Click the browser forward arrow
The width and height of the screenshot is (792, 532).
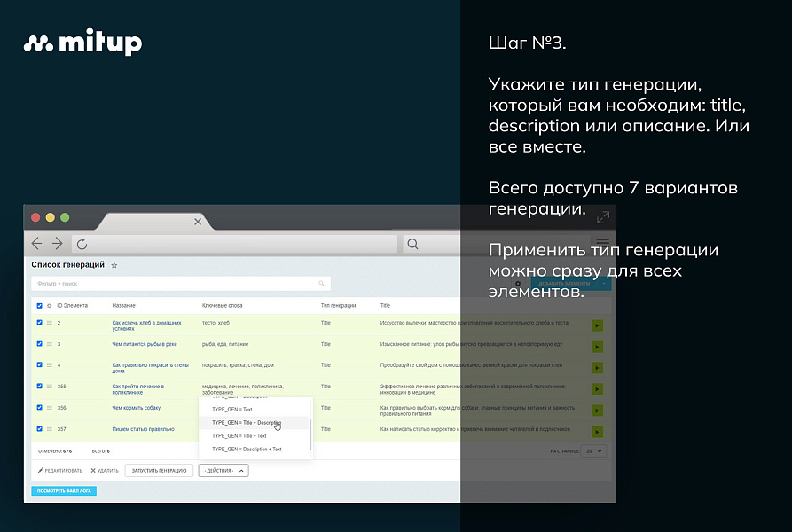57,243
